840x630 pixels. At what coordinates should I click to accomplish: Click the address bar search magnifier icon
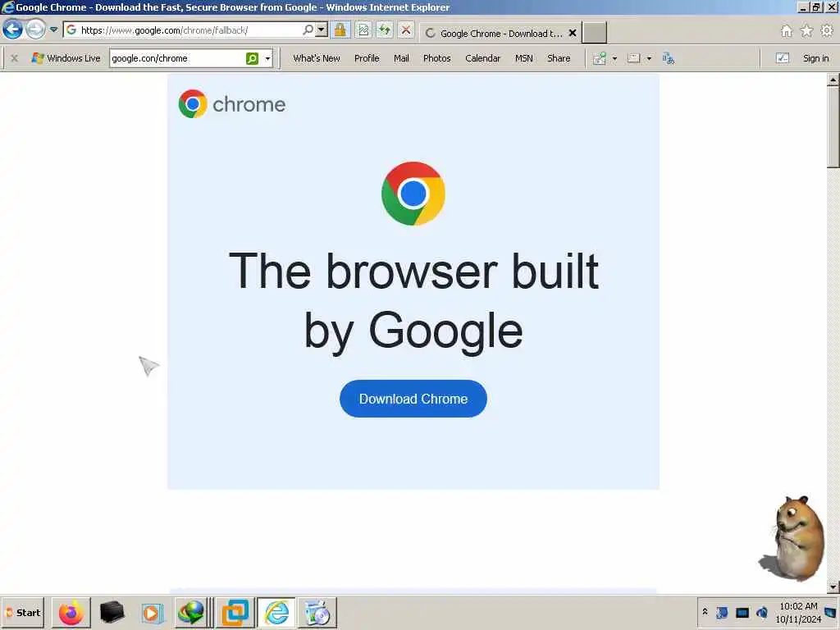click(x=308, y=30)
